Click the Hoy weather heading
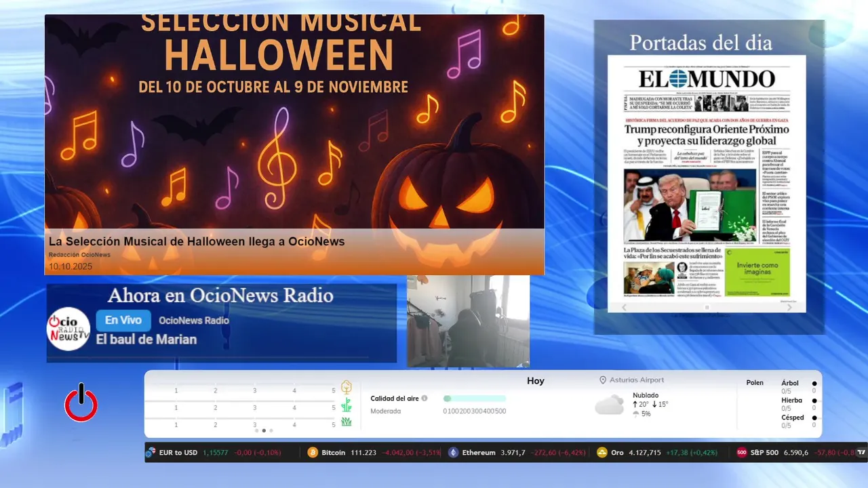The width and height of the screenshot is (868, 488). (x=536, y=381)
